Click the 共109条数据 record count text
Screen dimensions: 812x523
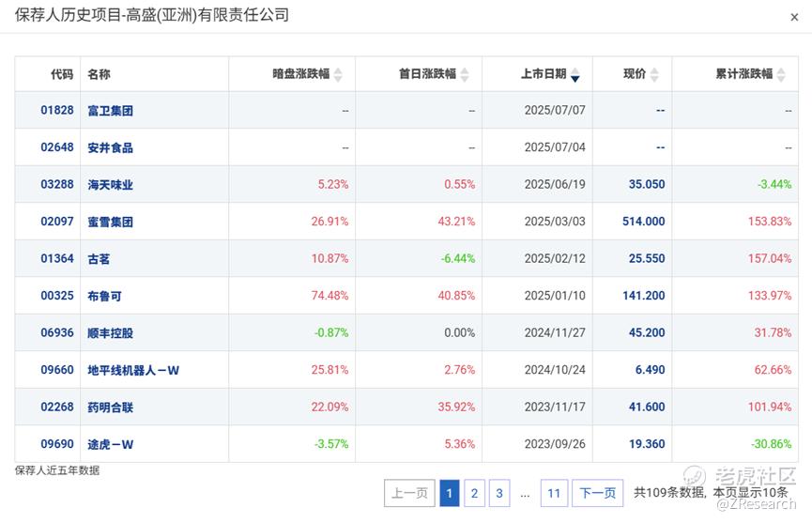tap(669, 492)
